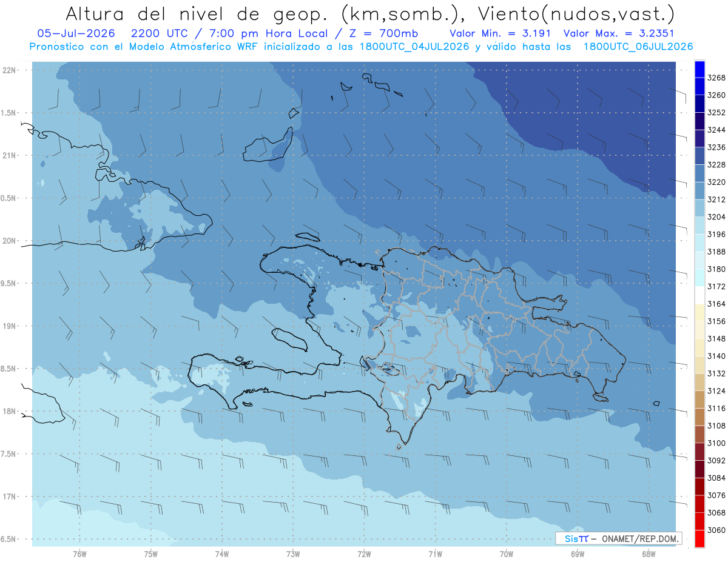Viewport: 728px width, 562px height.
Task: Click the medium blue swatch between 3228 and 3220
Action: [x=699, y=173]
